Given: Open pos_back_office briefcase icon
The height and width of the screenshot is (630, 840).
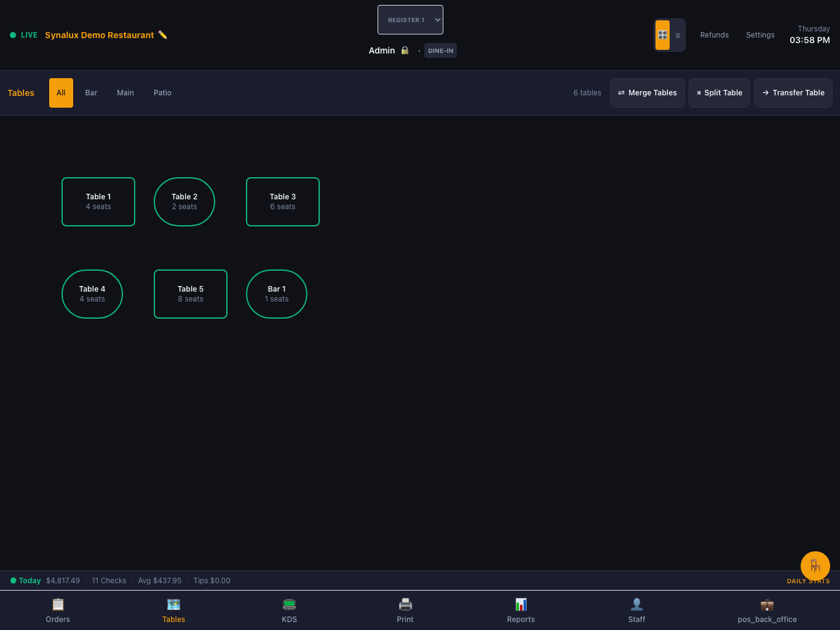Looking at the screenshot, I should click(767, 604).
